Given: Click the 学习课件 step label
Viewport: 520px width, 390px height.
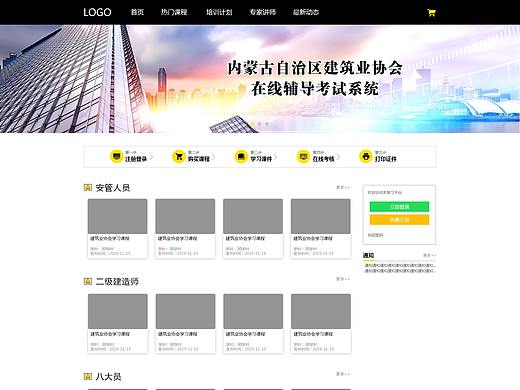Looking at the screenshot, I should coord(261,159).
